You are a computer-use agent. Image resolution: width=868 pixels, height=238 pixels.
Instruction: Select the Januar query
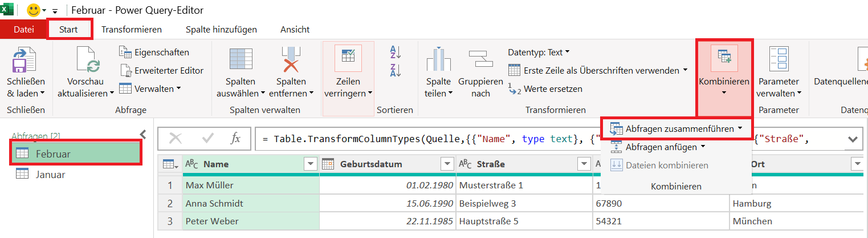[x=50, y=175]
